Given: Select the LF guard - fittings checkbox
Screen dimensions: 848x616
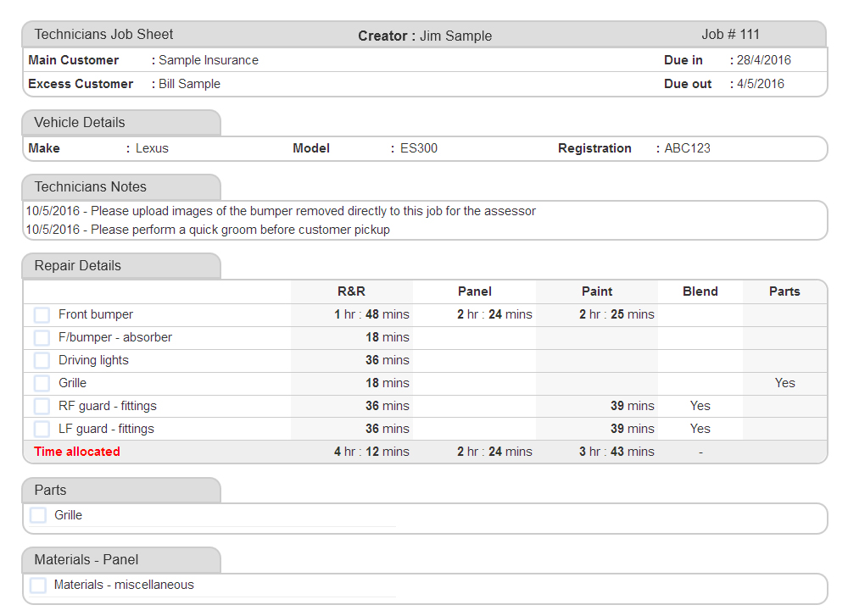Looking at the screenshot, I should point(42,430).
